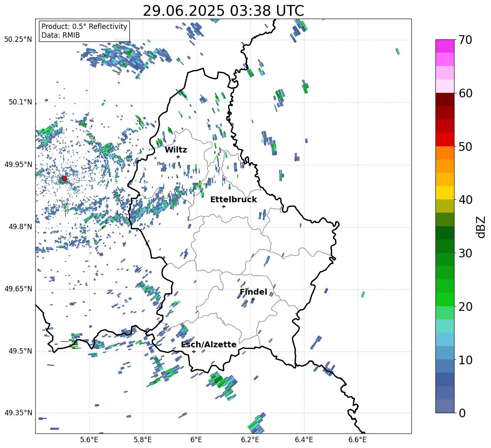491x448 pixels.
Task: Click the Findel city label
Action: click(253, 292)
